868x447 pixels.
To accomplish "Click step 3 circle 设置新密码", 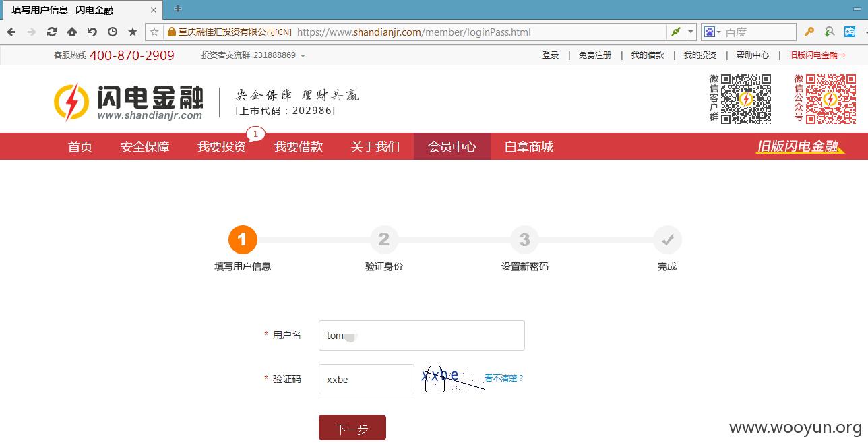I will (525, 239).
